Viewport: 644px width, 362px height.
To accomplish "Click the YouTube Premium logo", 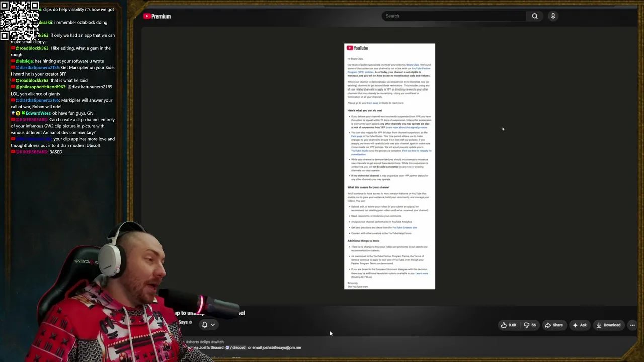I will pos(157,16).
